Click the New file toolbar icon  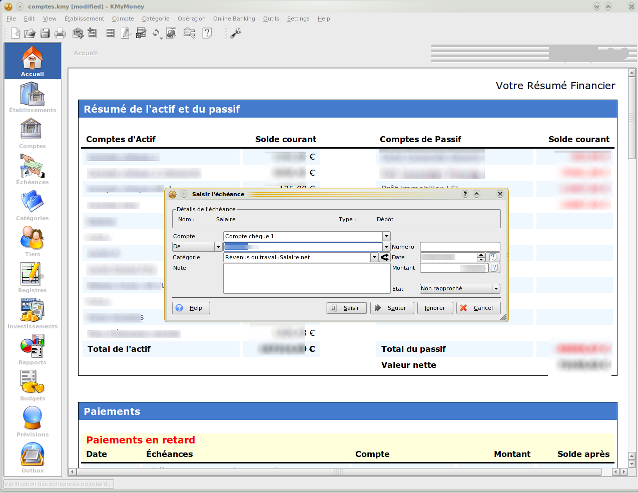15,33
